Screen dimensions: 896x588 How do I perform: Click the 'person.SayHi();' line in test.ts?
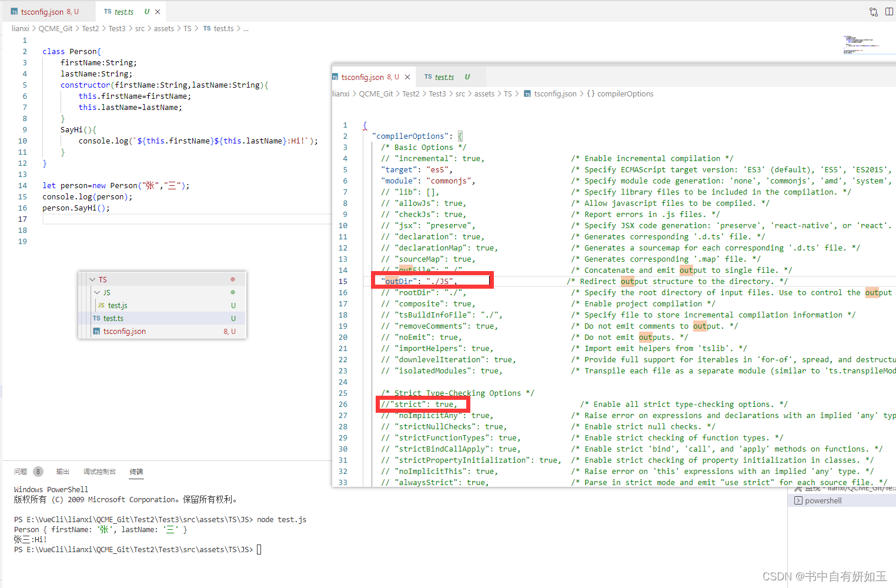76,208
